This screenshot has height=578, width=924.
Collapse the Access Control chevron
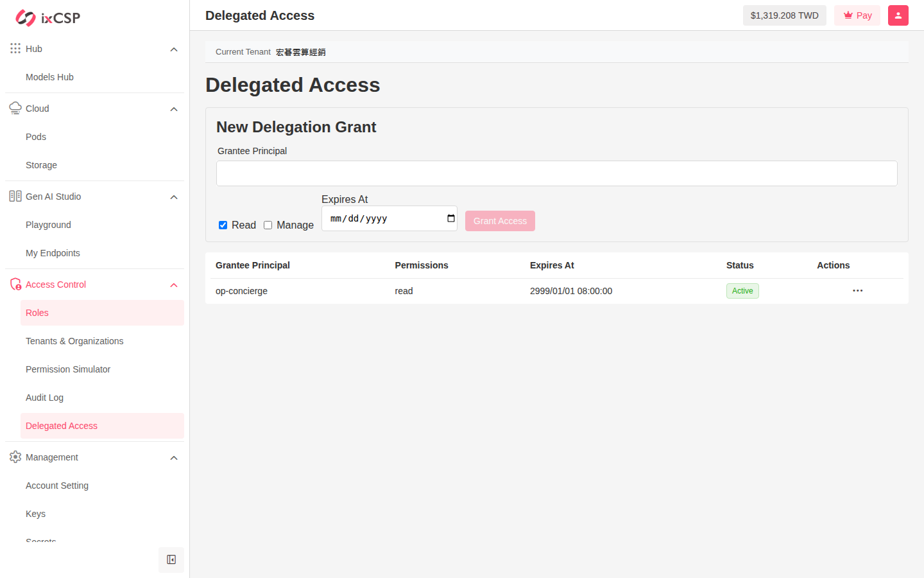[174, 285]
